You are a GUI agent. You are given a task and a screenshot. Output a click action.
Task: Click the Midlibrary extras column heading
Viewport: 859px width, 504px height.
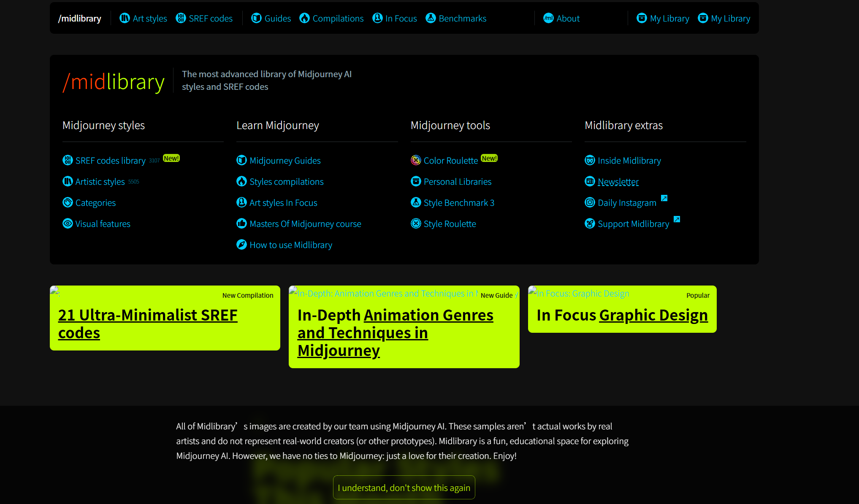coord(623,125)
